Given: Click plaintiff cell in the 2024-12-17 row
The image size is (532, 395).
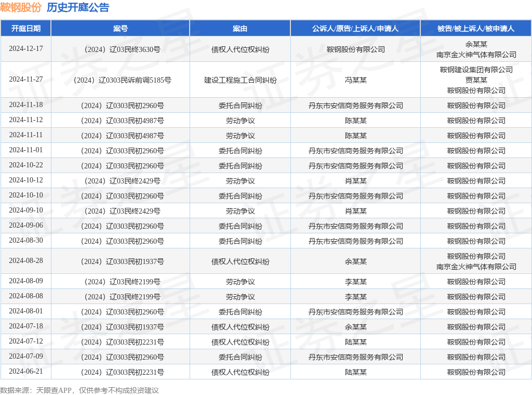Looking at the screenshot, I should pyautogui.click(x=355, y=49).
